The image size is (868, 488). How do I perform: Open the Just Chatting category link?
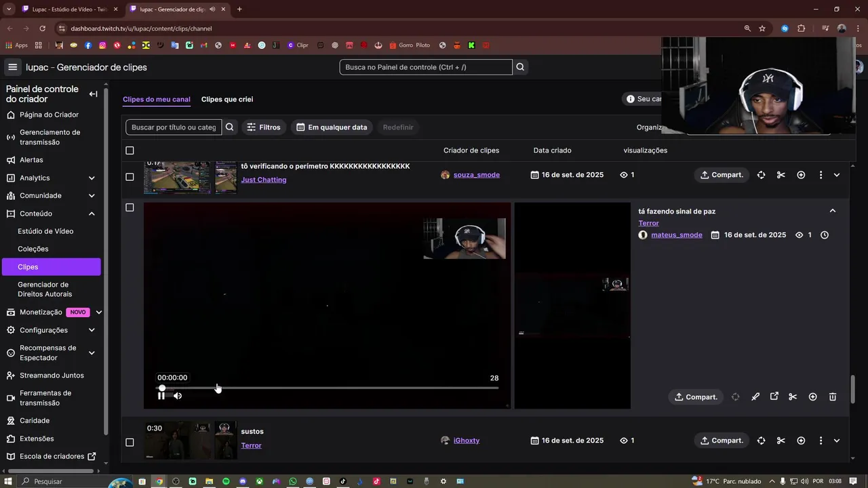tap(264, 180)
